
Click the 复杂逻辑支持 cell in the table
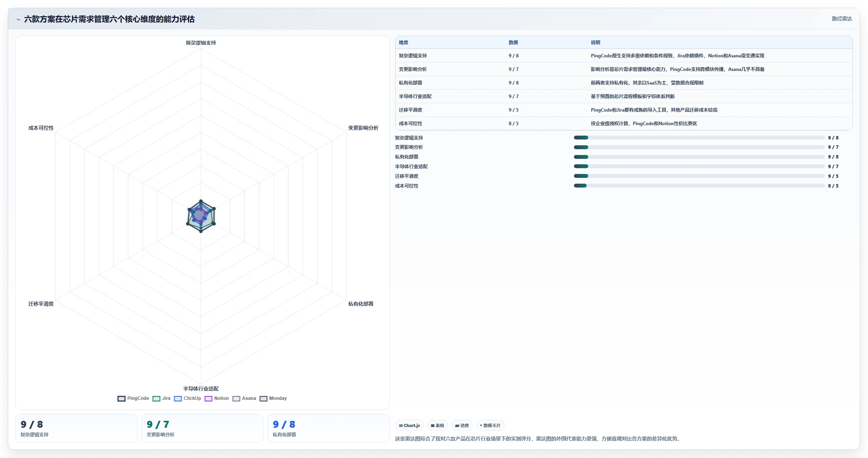coord(413,56)
